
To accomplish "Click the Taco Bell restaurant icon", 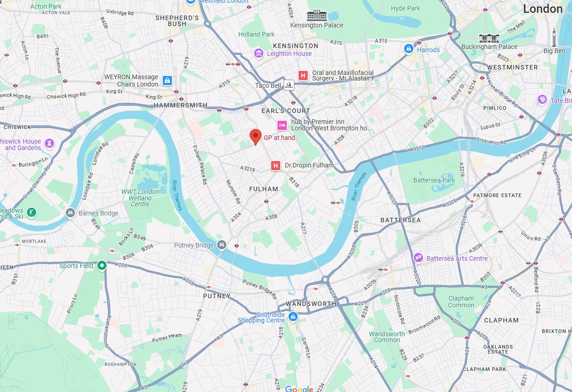I will tap(289, 85).
